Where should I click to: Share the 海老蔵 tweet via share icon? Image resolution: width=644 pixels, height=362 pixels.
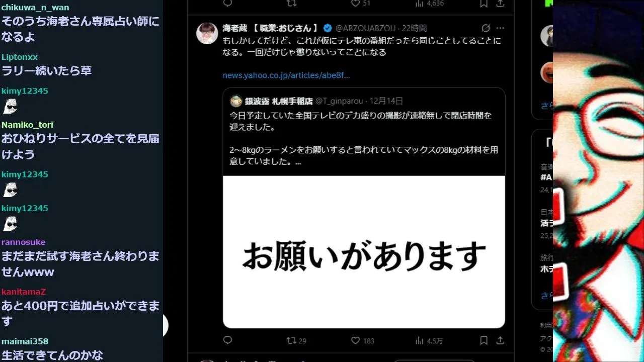tap(500, 340)
